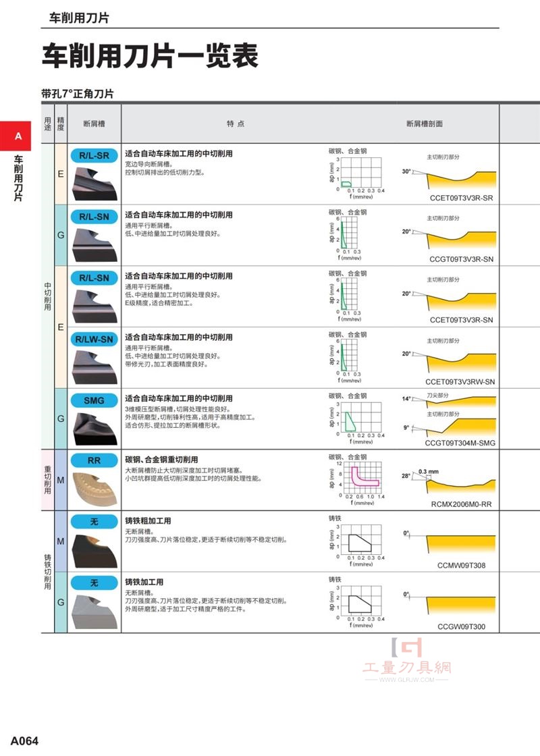Click the model name CCGT09T3V3R-SN
This screenshot has height=756, width=540.
[x=462, y=259]
